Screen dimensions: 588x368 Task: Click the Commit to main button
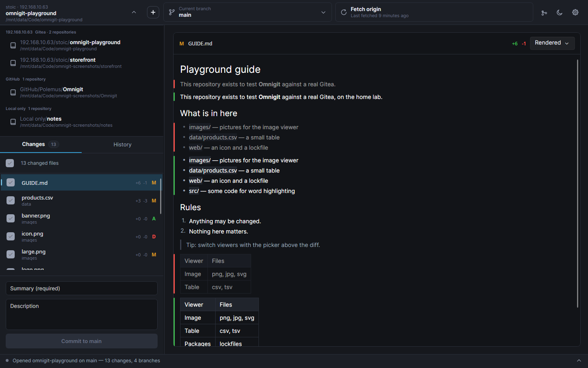tap(82, 341)
